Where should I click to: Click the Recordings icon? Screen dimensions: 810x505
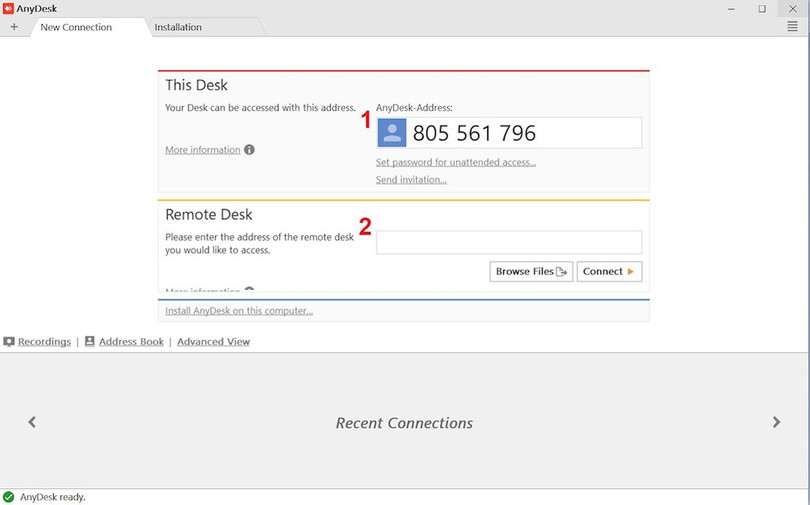pyautogui.click(x=9, y=342)
